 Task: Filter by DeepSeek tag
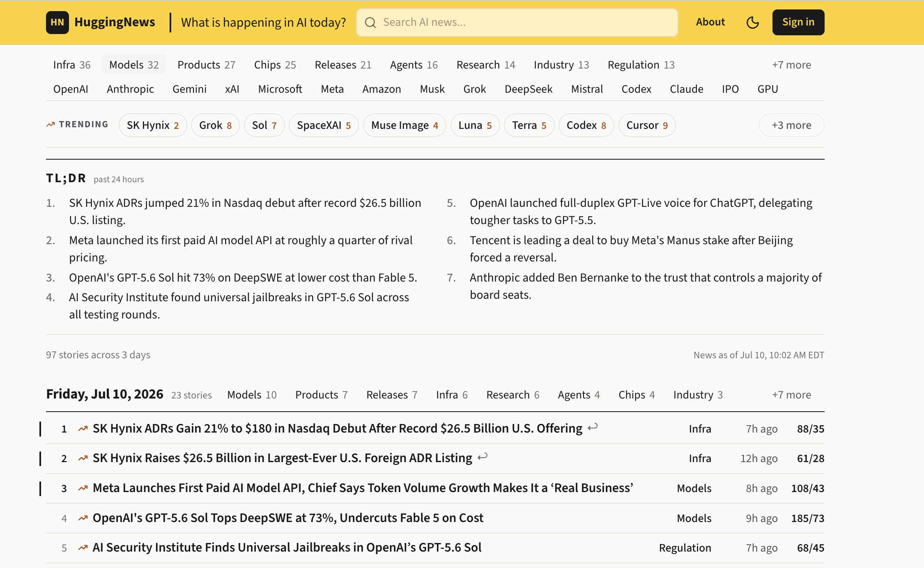(529, 89)
